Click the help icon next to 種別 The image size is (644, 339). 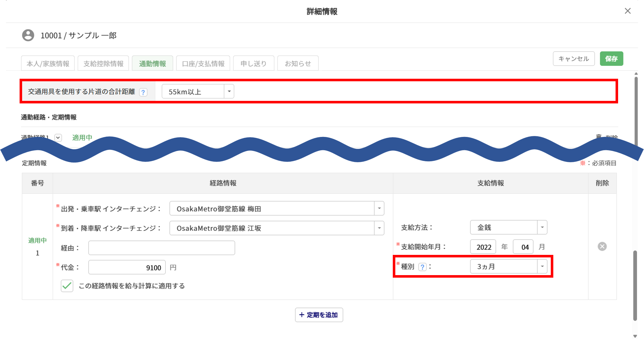pyautogui.click(x=422, y=267)
